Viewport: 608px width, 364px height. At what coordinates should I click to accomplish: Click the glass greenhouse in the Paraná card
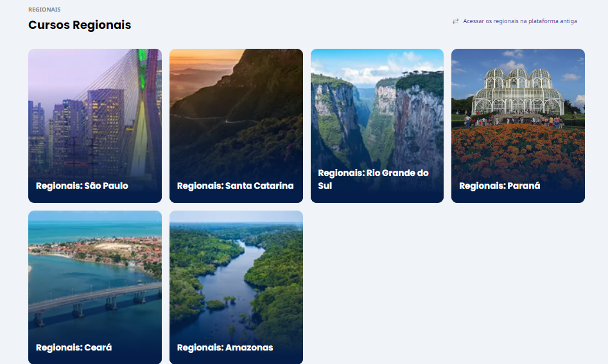click(517, 92)
